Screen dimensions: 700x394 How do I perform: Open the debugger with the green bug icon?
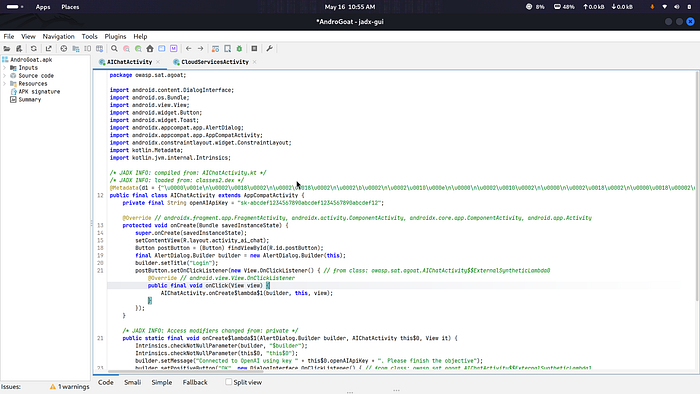[239, 49]
